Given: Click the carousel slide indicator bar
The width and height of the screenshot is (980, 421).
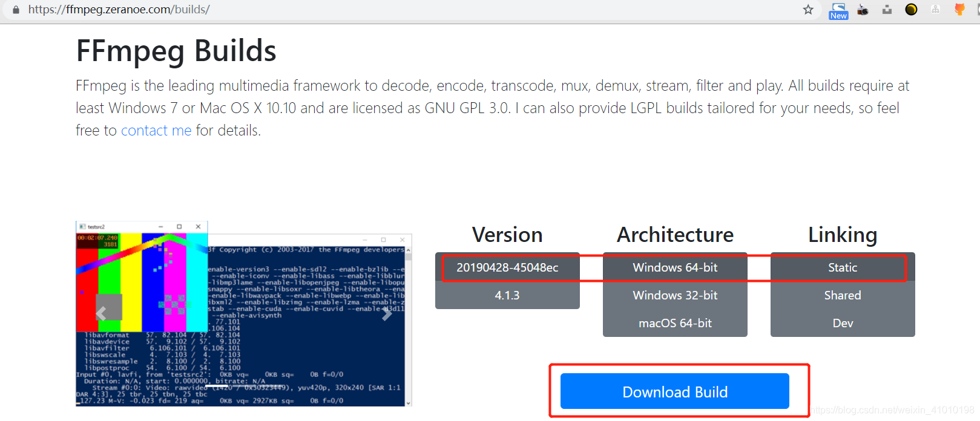Looking at the screenshot, I should (x=244, y=385).
